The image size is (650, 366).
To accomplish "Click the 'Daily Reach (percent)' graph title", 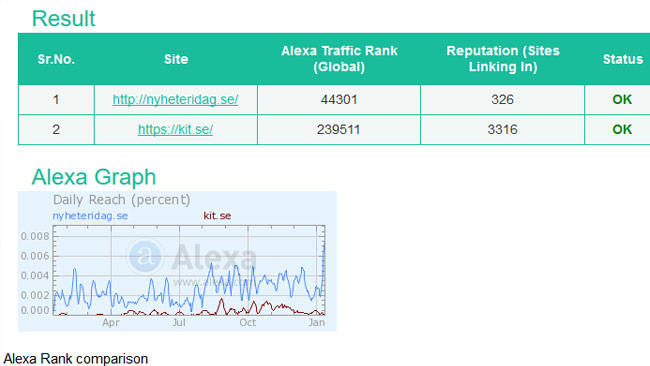I will (x=121, y=200).
